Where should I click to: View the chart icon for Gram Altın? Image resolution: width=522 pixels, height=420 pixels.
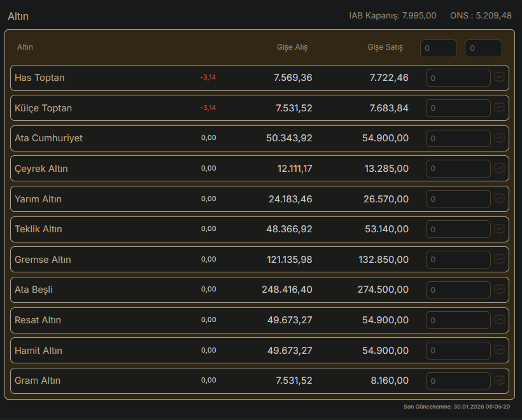(500, 381)
